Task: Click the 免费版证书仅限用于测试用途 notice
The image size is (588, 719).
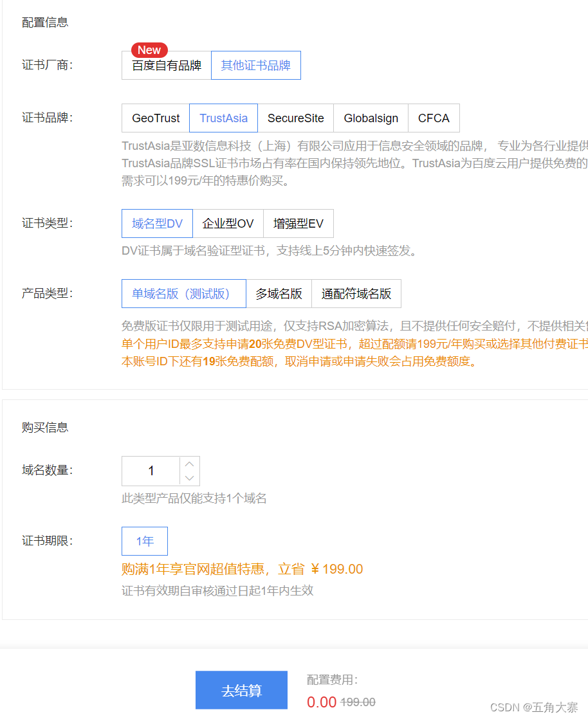Action: coord(354,326)
